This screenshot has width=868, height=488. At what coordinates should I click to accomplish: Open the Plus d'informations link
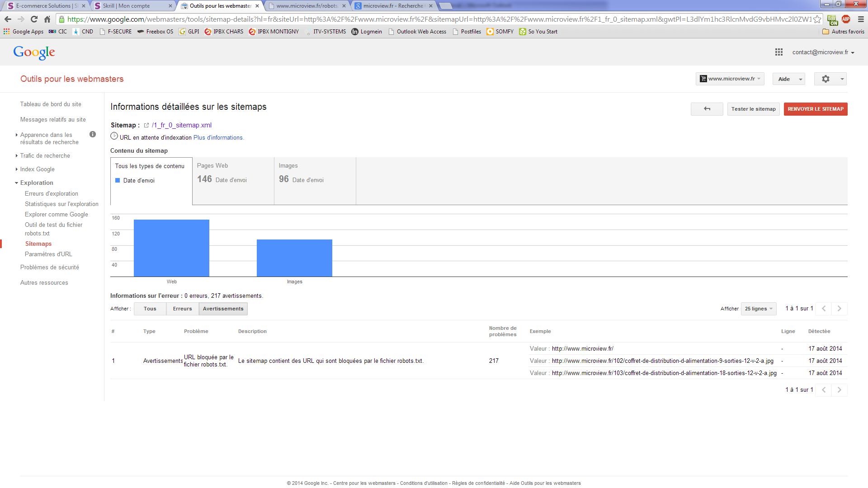click(x=218, y=138)
